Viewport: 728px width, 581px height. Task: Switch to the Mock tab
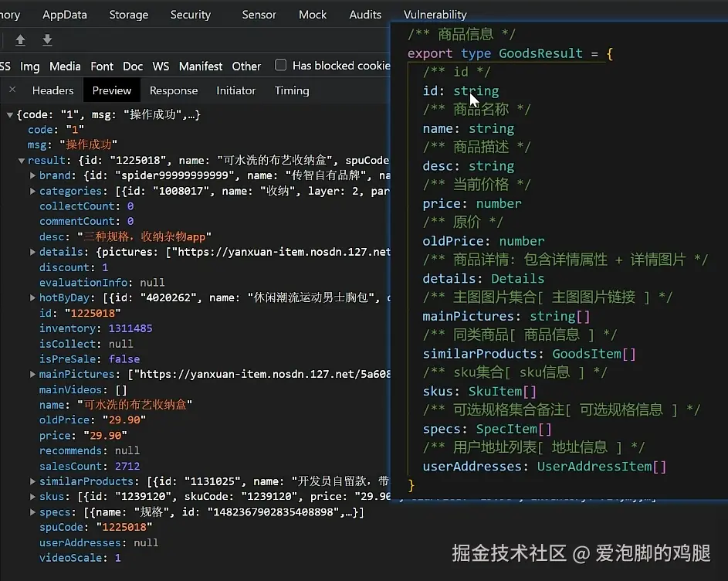click(313, 15)
